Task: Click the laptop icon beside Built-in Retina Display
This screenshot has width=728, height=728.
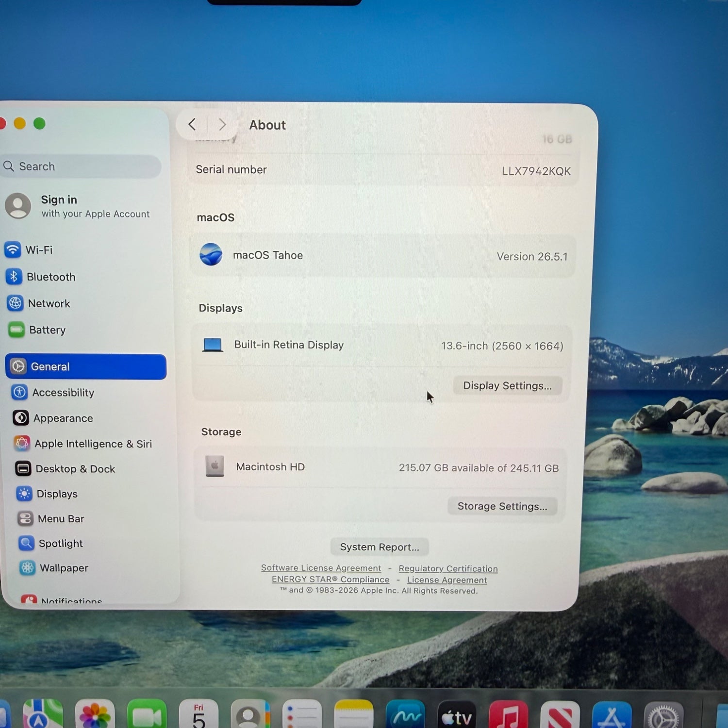Action: coord(213,345)
